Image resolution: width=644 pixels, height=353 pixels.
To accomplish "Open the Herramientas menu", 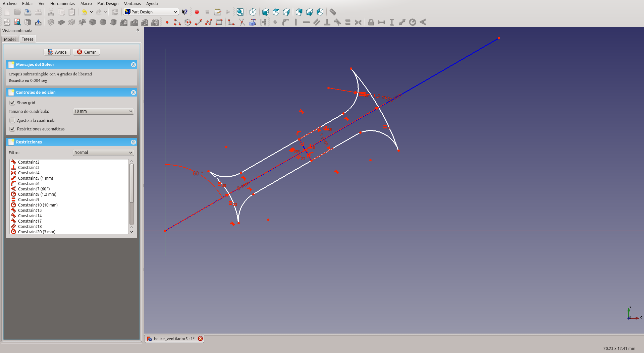I will tap(63, 3).
